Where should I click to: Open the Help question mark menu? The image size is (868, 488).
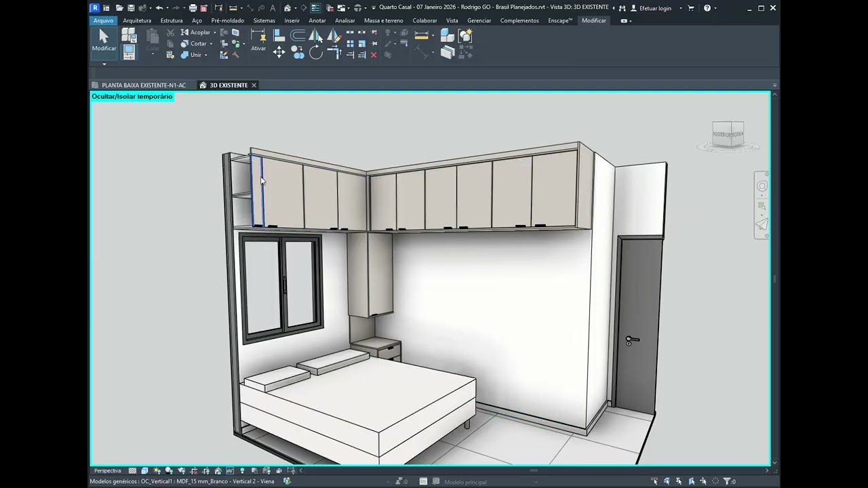point(707,8)
